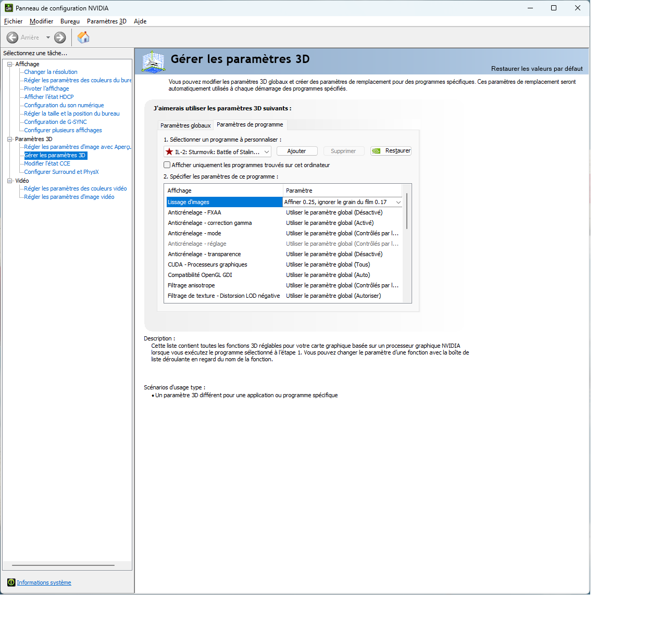
Task: Open the Paramètres 3D menu in menu bar
Action: tap(107, 21)
